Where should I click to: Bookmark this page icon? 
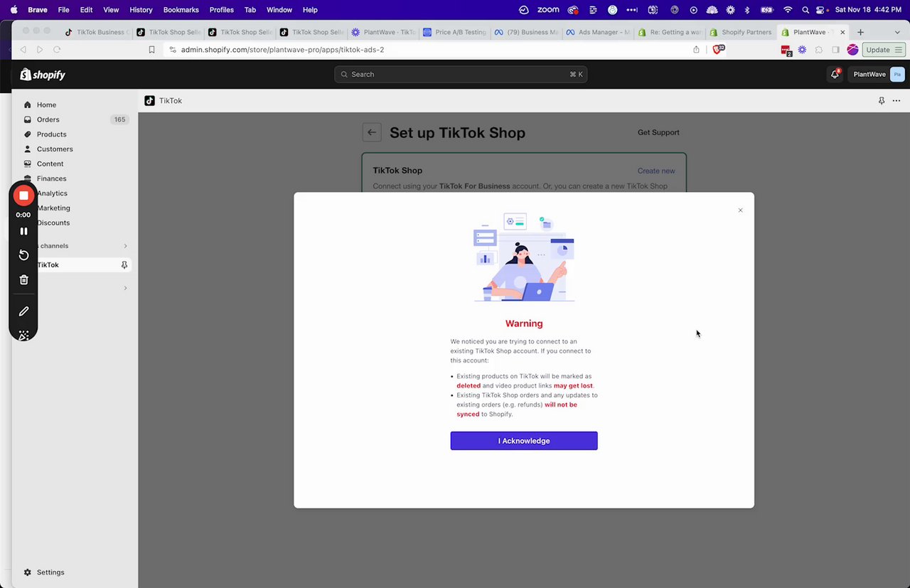pos(151,50)
